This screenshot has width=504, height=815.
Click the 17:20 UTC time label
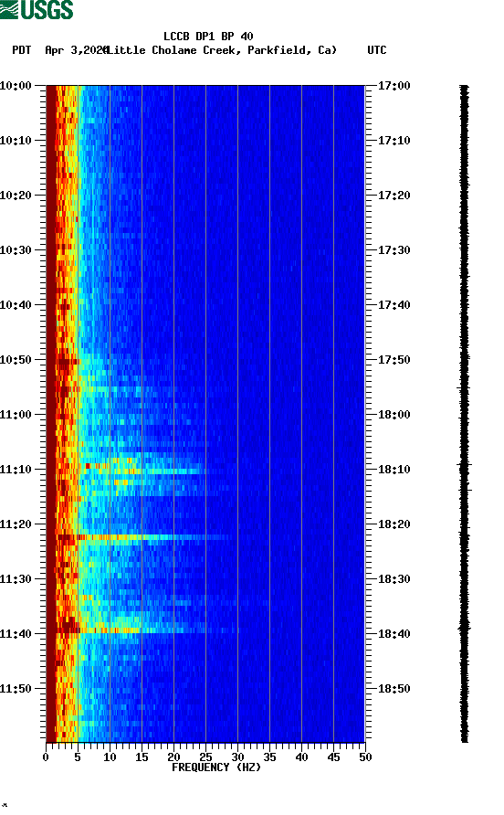[x=394, y=196]
